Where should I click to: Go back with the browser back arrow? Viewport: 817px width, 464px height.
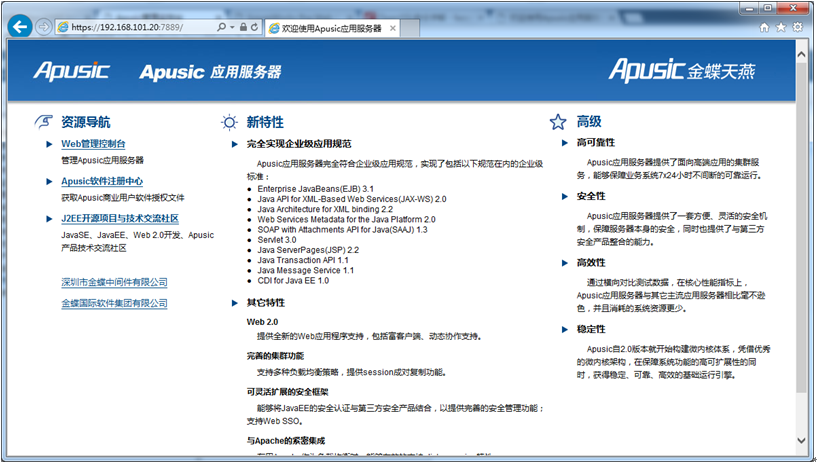[20, 27]
